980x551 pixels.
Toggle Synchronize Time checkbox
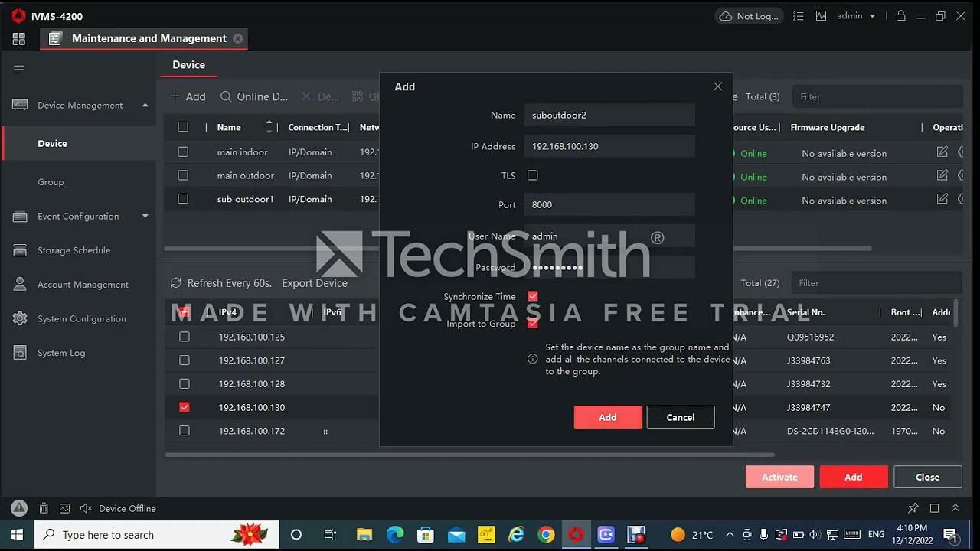point(533,296)
